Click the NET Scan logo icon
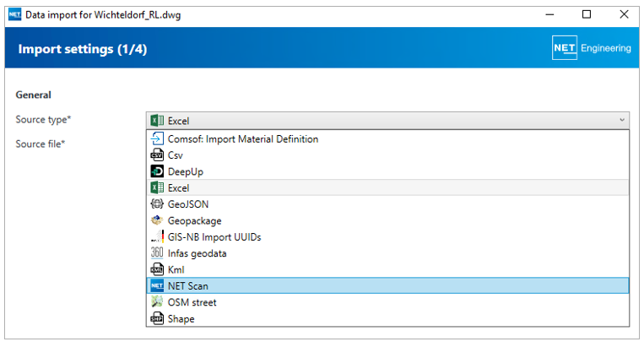 pyautogui.click(x=157, y=286)
